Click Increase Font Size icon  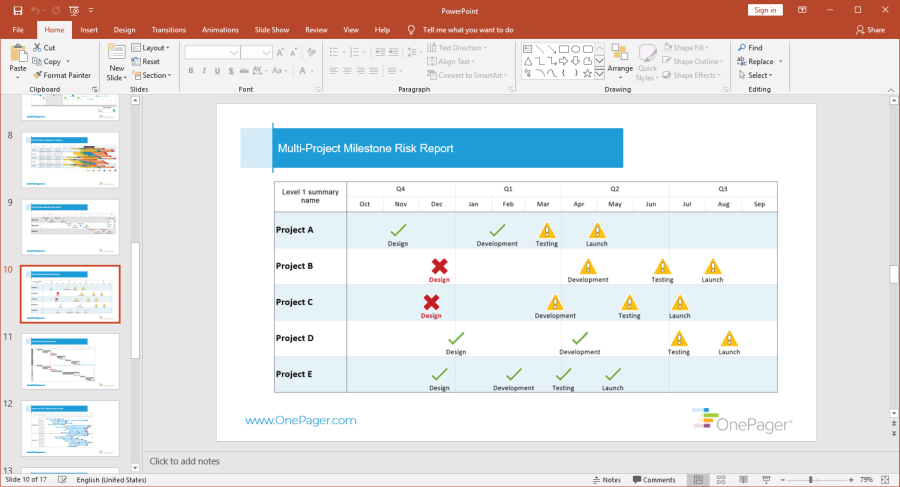coord(280,53)
